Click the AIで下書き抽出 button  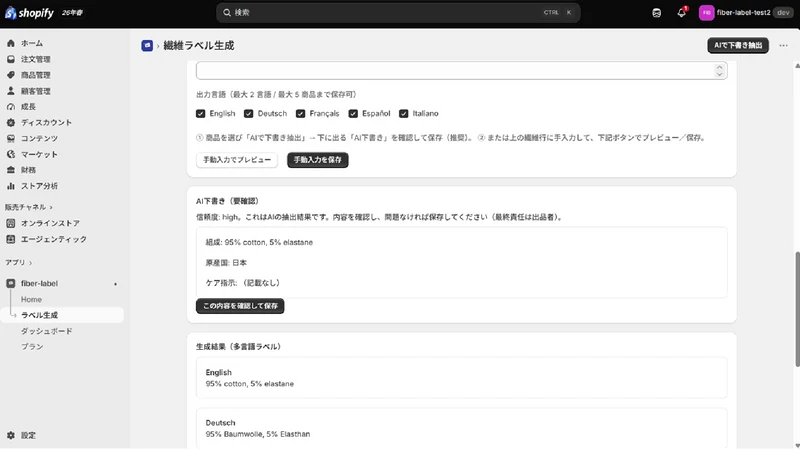(738, 45)
